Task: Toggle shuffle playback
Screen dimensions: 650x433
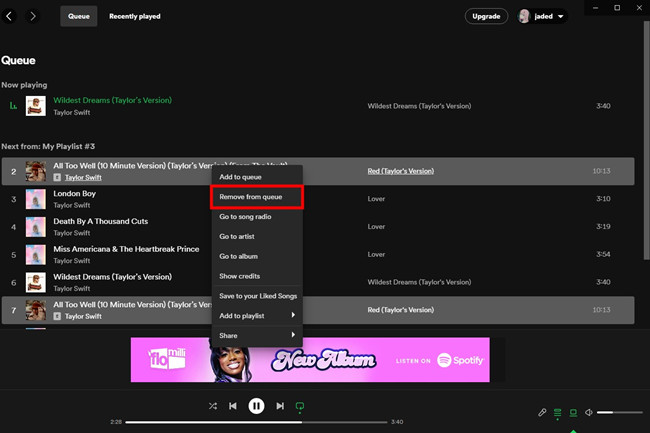Action: click(213, 406)
